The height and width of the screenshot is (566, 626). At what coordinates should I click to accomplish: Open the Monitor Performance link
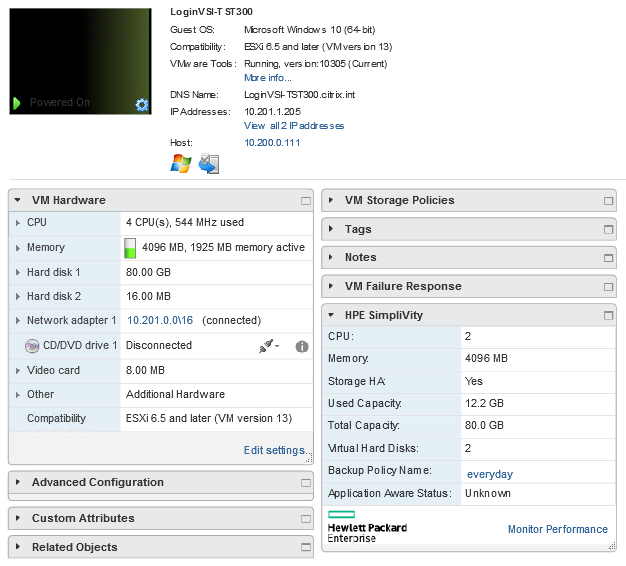coord(557,530)
